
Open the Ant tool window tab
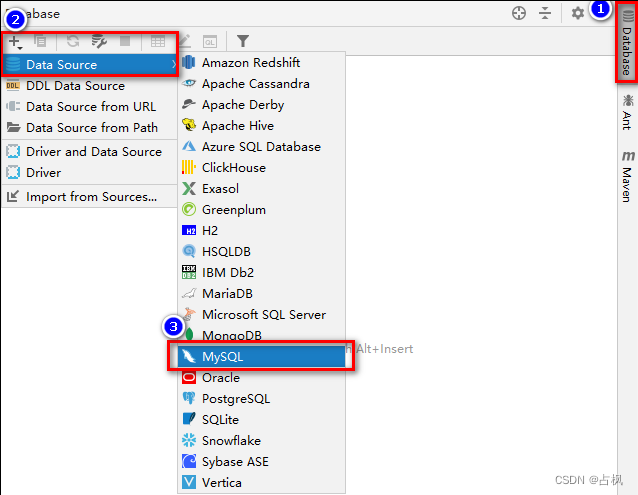[x=627, y=112]
